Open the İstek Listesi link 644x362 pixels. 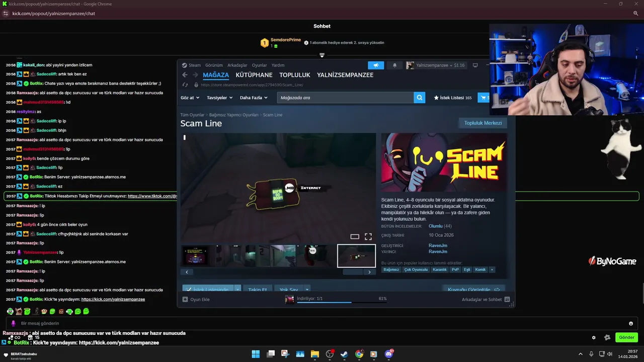(x=453, y=98)
